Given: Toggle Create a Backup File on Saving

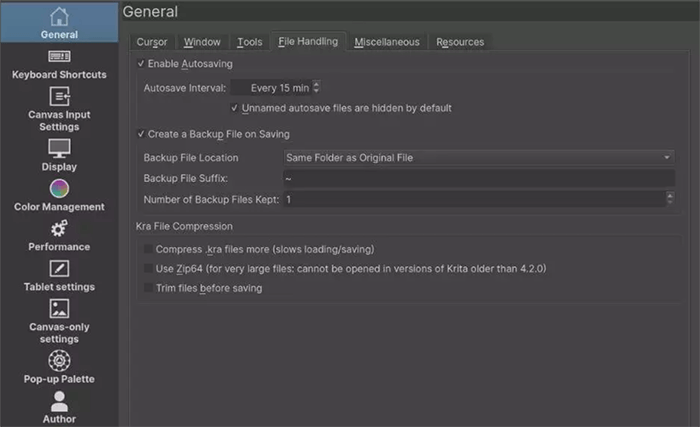Looking at the screenshot, I should click(141, 134).
